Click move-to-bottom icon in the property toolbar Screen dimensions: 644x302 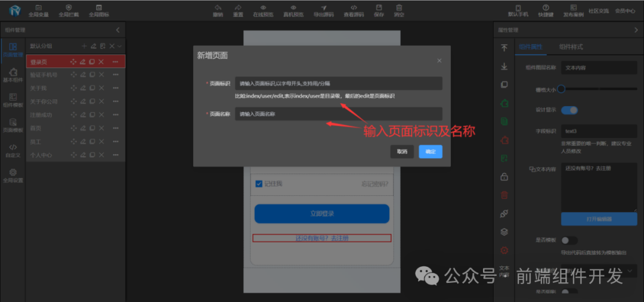[x=504, y=66]
